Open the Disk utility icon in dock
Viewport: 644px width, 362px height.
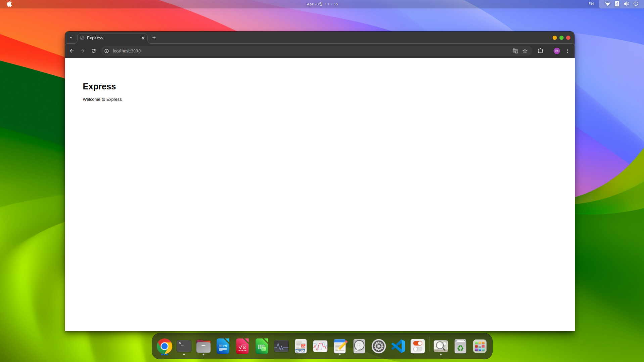(x=359, y=346)
